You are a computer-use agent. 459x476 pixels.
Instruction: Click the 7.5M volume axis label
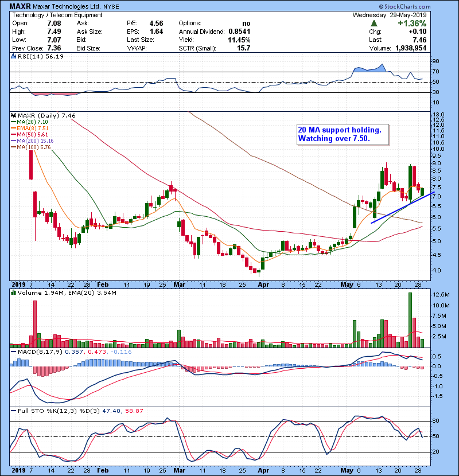tap(439, 316)
